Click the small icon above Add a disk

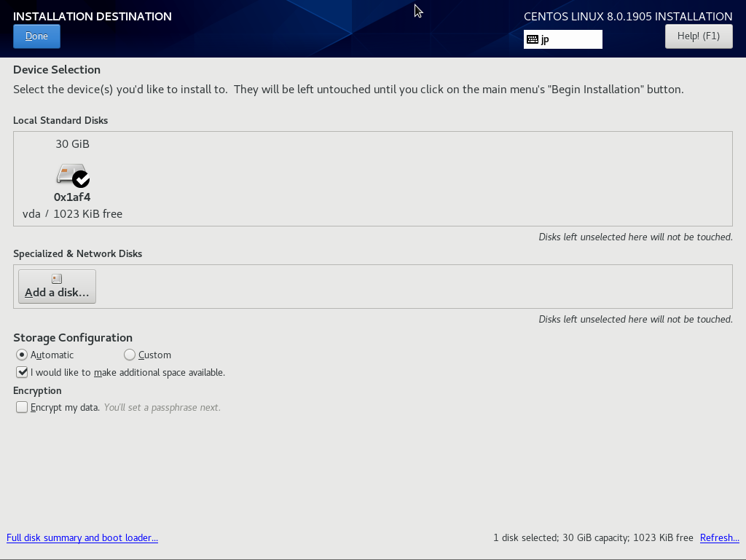pos(57,279)
